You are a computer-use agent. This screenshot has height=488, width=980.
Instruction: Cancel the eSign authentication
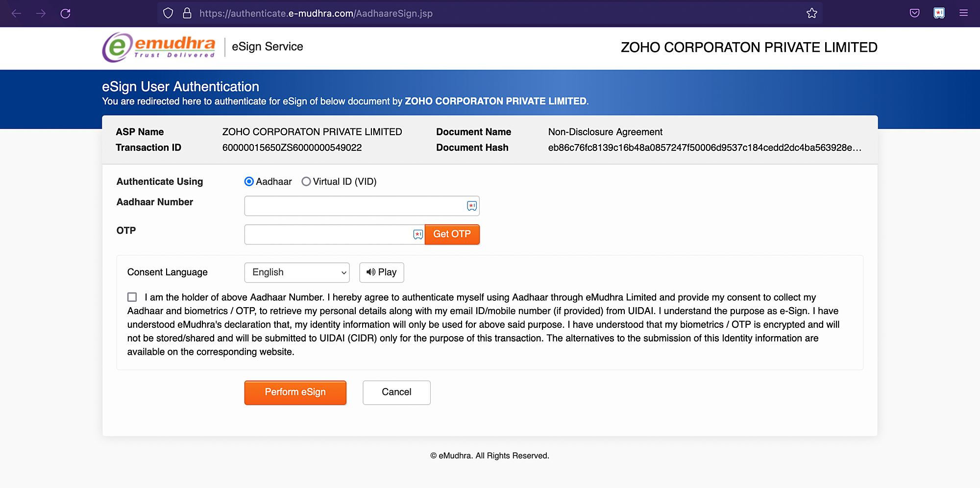(396, 392)
